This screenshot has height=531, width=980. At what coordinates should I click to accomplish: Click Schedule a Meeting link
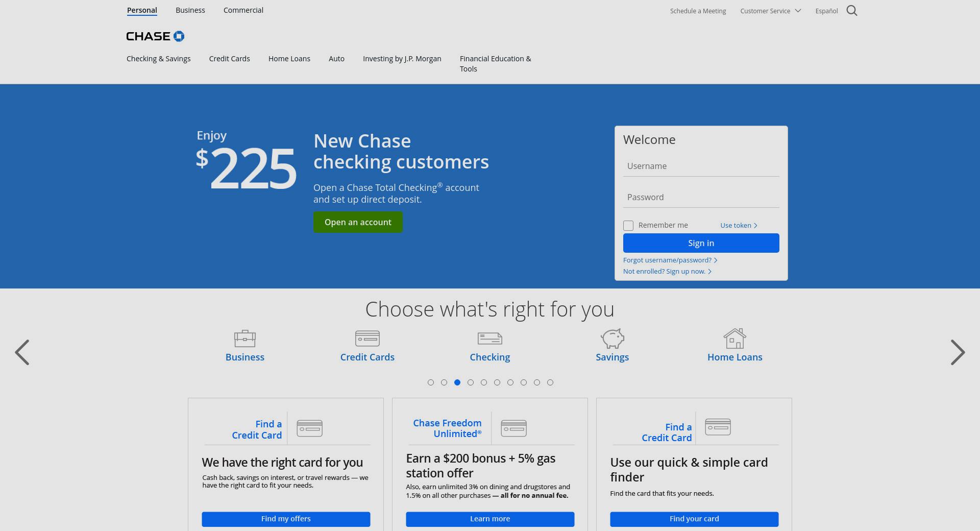click(698, 11)
